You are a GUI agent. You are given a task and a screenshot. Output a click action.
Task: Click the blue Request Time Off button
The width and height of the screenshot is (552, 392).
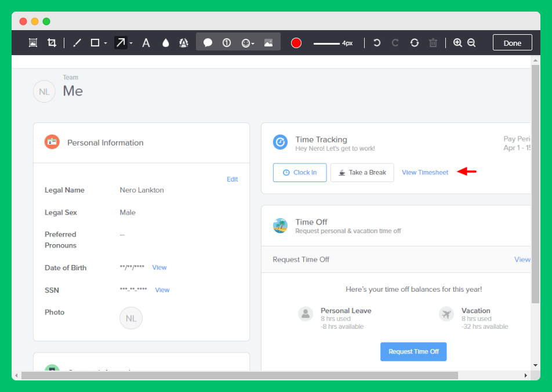click(413, 352)
